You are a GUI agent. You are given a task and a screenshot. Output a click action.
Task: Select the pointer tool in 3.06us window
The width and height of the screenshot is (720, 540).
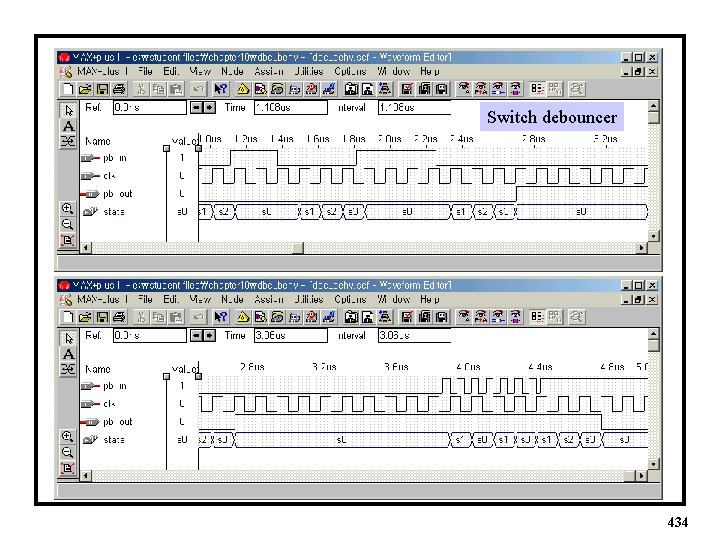(68, 338)
